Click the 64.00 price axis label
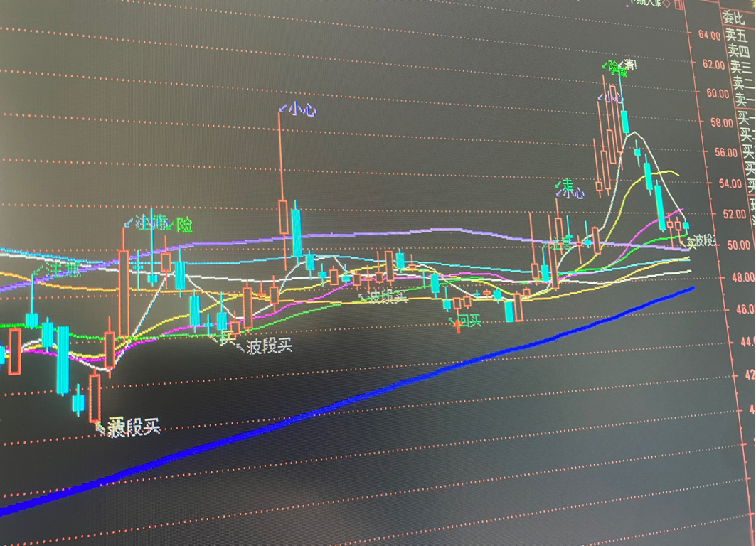The height and width of the screenshot is (546, 756). (x=709, y=35)
